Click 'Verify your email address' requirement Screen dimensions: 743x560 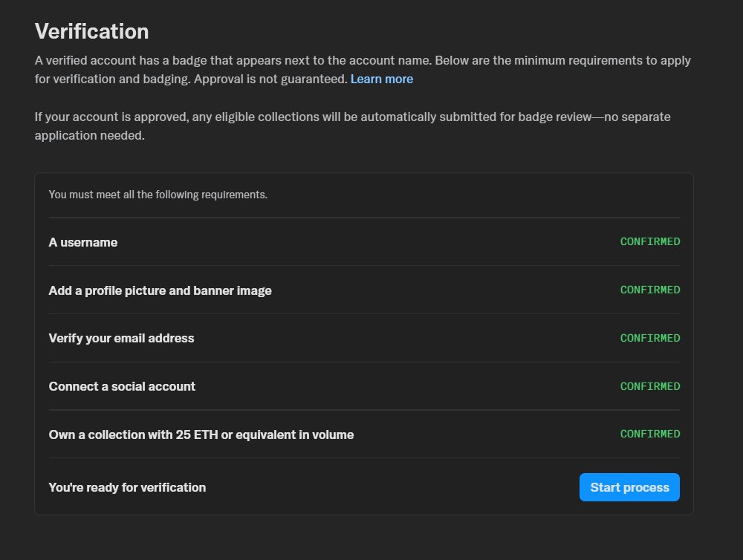[x=121, y=338]
